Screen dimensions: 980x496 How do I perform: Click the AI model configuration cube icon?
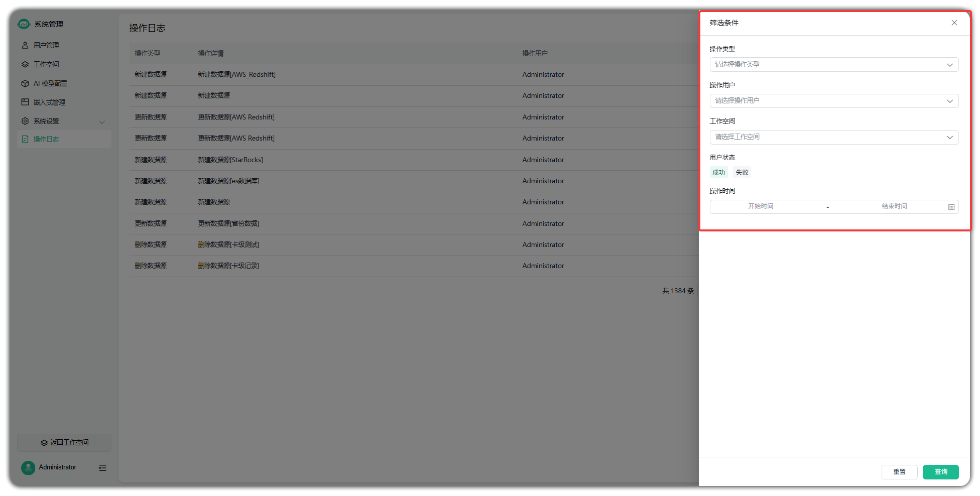click(25, 83)
